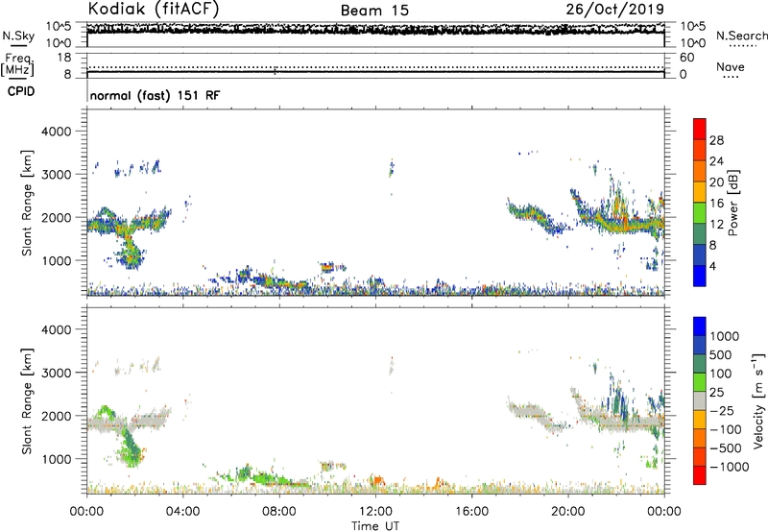Viewport: 768px width, 532px height.
Task: Click 'Slant Range [km]' on the velocity plot
Action: [x=27, y=401]
